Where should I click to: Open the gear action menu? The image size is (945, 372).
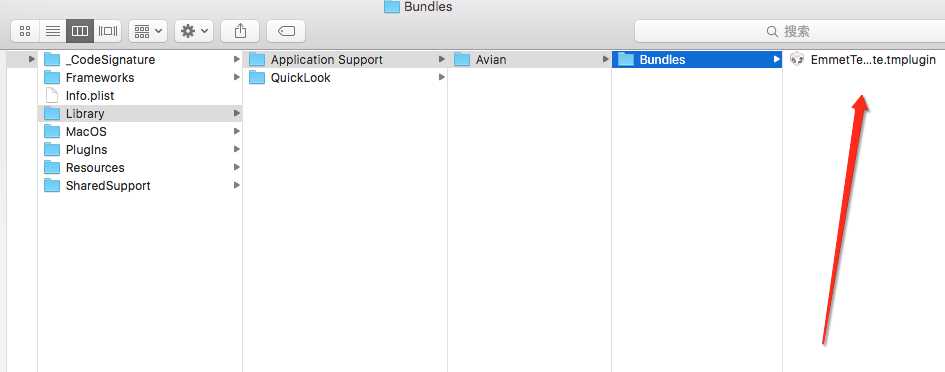[193, 31]
